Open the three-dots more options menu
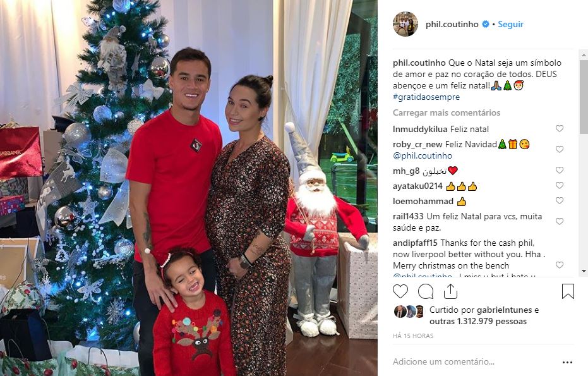Screen dimensions: 588x376 567,362
